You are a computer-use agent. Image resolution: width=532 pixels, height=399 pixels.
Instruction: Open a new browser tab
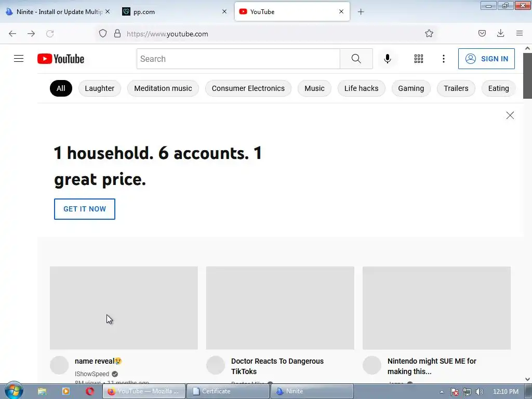coord(361,12)
